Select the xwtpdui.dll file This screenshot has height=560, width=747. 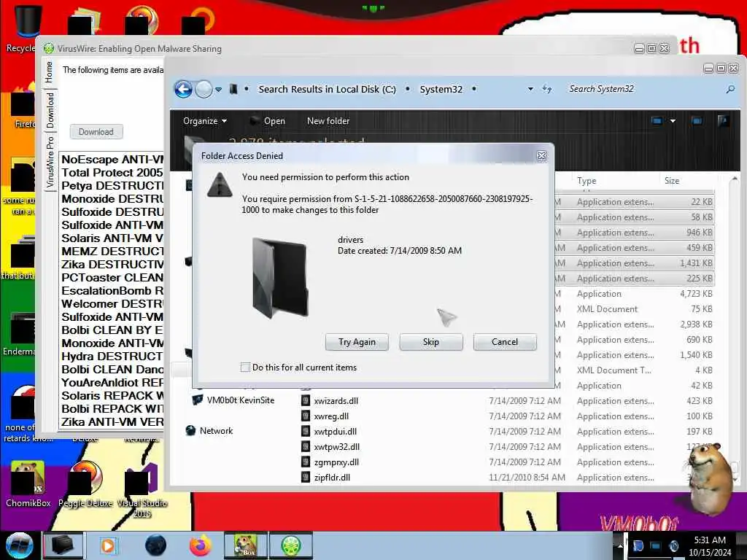click(335, 432)
